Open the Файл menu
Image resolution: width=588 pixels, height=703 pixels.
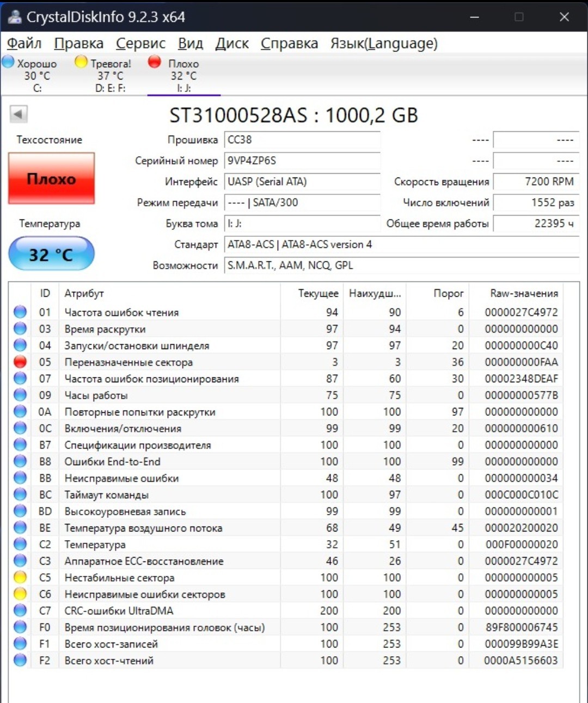(24, 43)
